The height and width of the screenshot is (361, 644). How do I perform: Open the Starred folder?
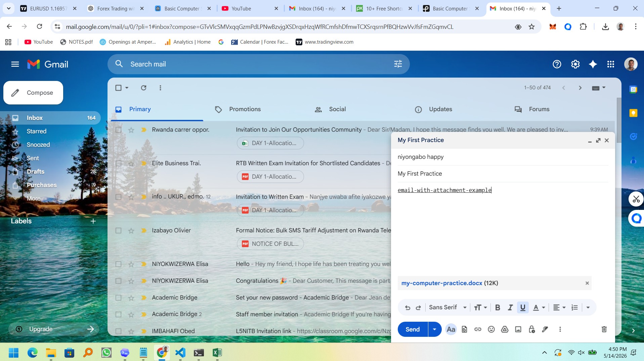click(x=36, y=131)
